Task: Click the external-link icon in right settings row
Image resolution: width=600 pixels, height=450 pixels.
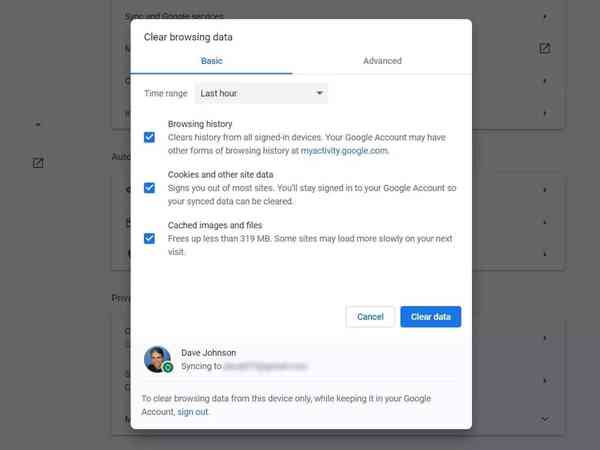Action: tap(544, 48)
